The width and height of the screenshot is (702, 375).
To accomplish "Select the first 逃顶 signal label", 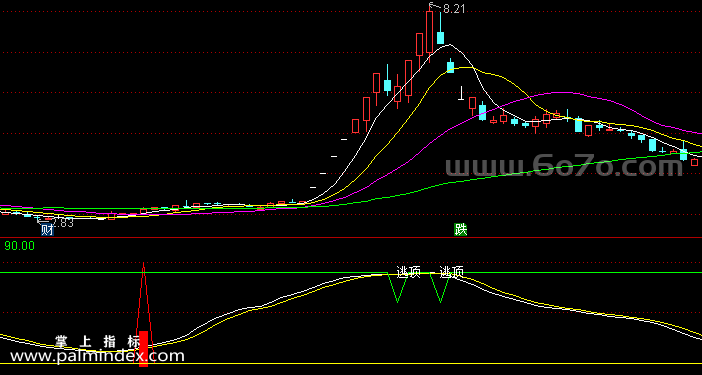I will tap(408, 272).
